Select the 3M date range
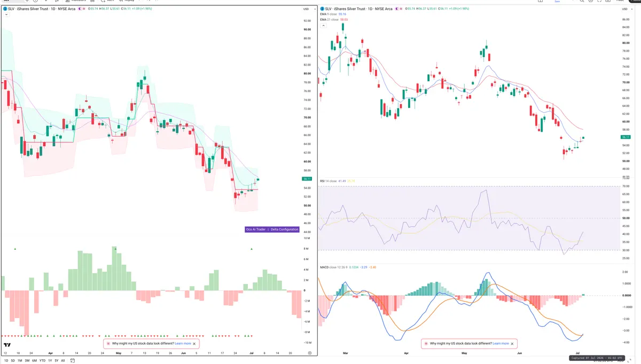Screen dimensions: 641x364 pos(27,361)
